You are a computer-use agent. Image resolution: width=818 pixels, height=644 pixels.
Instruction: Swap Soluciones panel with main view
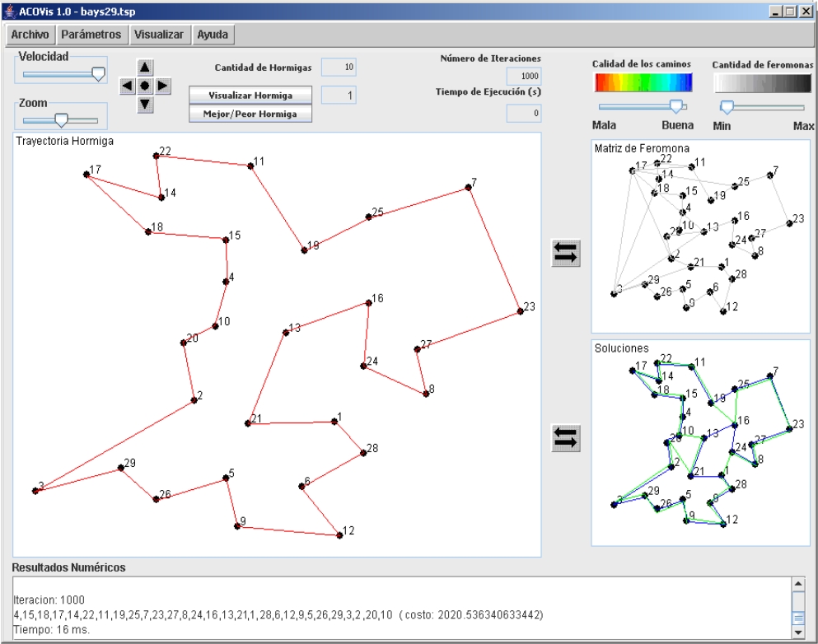coord(566,438)
